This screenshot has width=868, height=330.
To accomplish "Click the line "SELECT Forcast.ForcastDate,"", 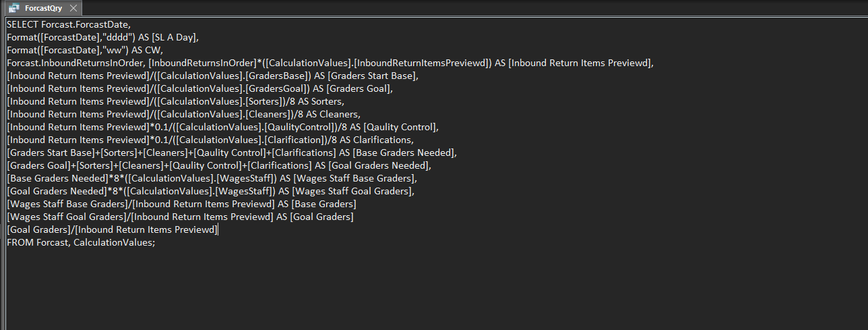I will point(69,24).
